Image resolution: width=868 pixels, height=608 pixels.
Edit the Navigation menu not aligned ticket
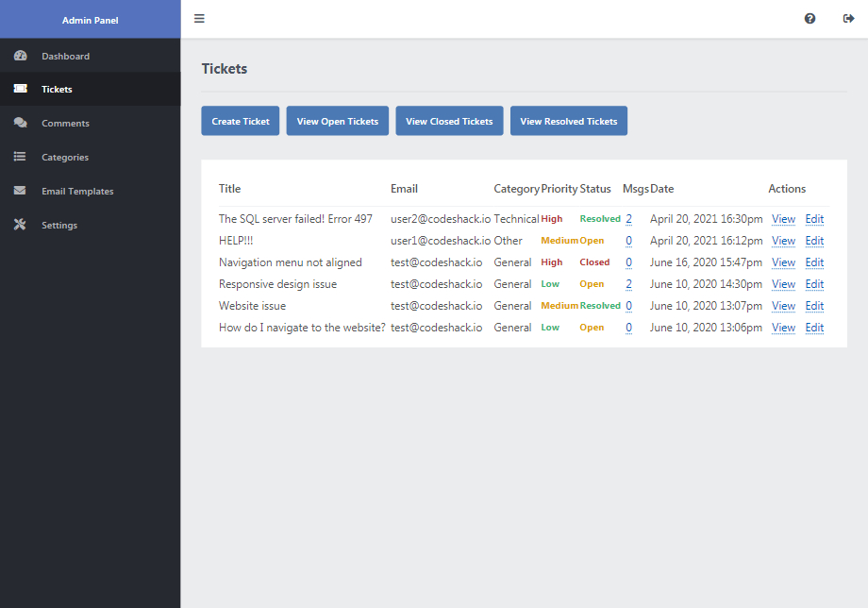814,262
